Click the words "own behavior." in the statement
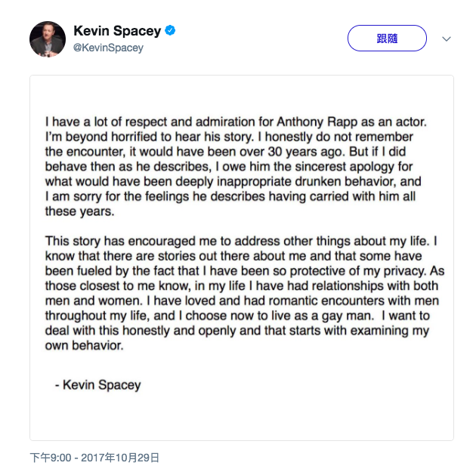Image resolution: width=476 pixels, height=472 pixels. (x=83, y=347)
